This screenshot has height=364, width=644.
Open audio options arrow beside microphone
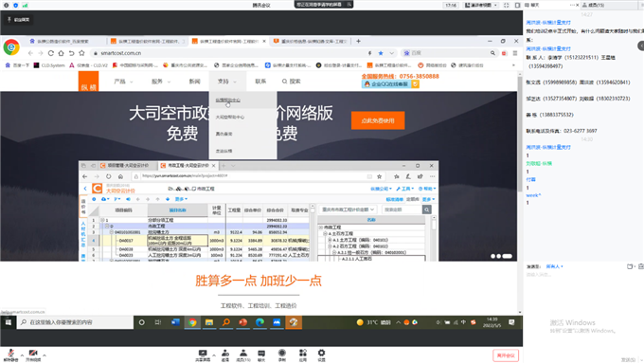22,355
